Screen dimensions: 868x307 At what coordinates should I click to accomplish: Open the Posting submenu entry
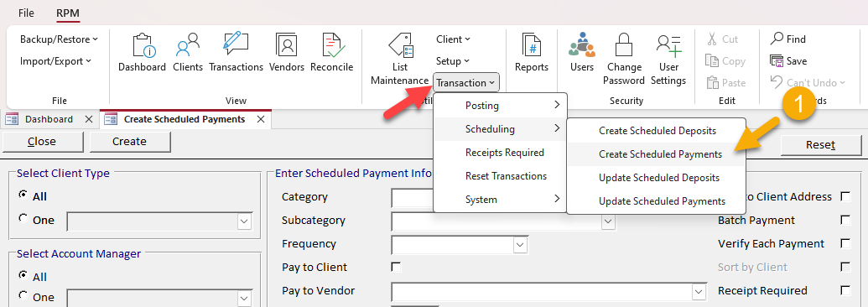click(x=501, y=106)
